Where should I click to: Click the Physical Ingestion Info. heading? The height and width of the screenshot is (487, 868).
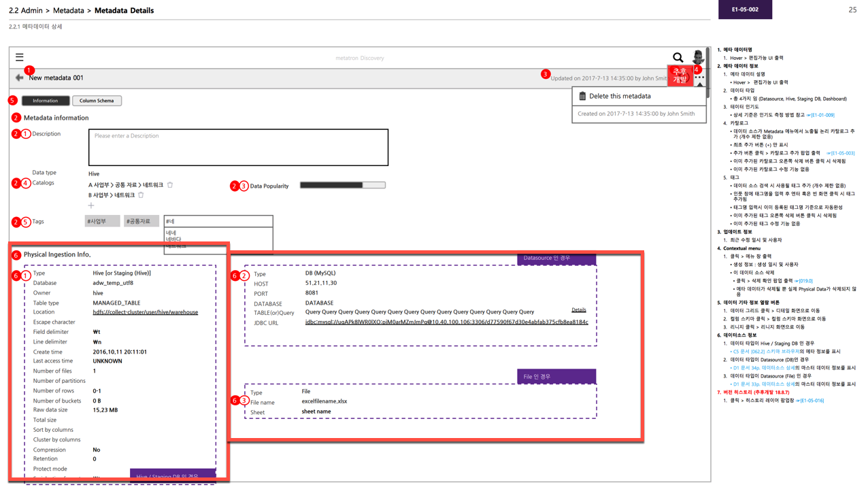point(57,254)
